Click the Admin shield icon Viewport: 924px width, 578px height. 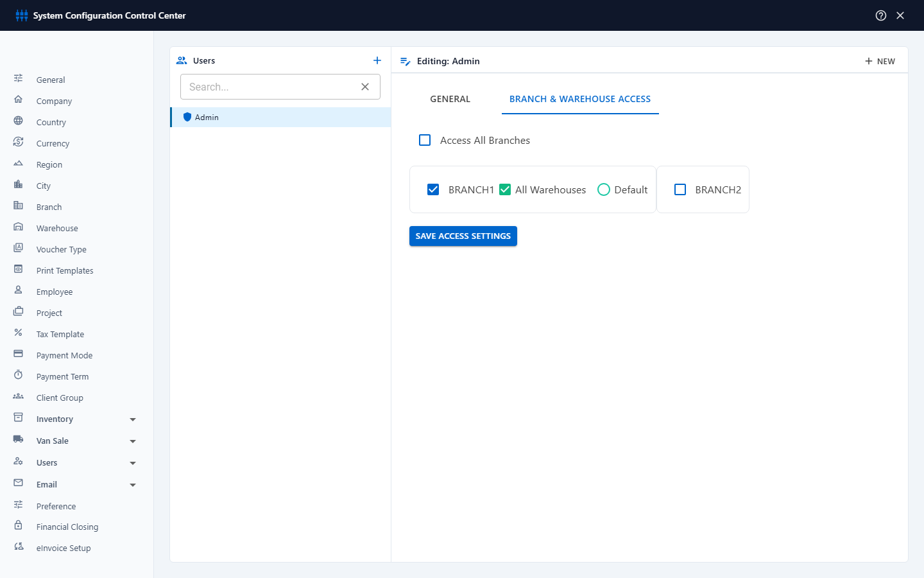[187, 117]
